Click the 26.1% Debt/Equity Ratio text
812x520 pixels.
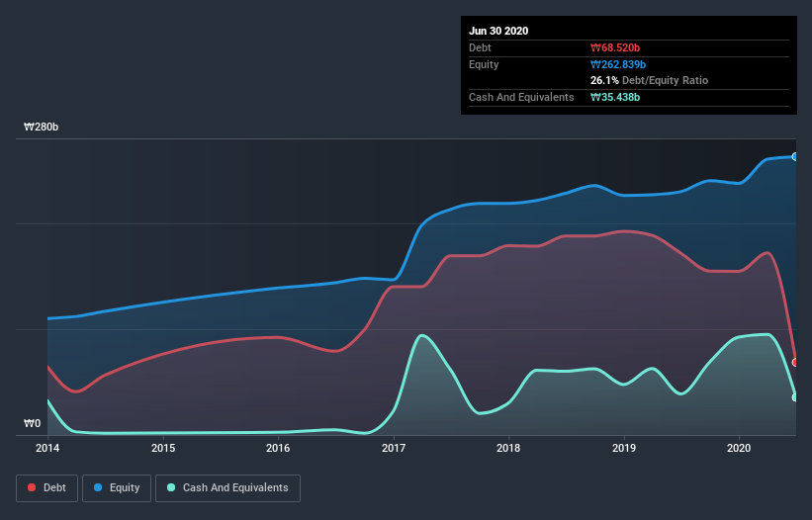(x=650, y=81)
